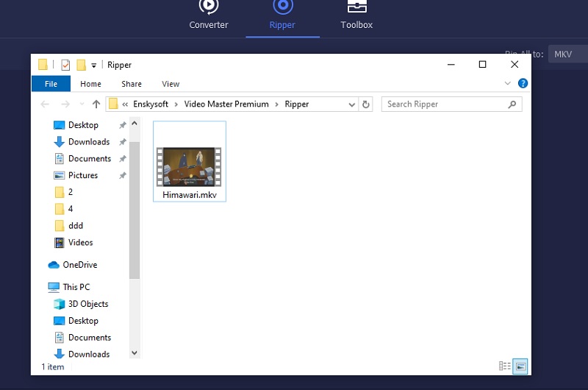The height and width of the screenshot is (390, 588).
Task: Click navigation pane scroll down arrow
Action: click(x=135, y=352)
